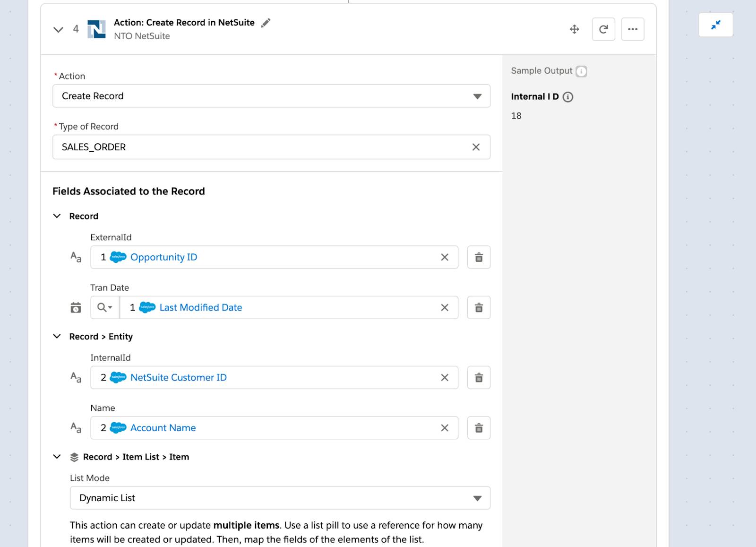
Task: Collapse the Record section
Action: [x=57, y=216]
